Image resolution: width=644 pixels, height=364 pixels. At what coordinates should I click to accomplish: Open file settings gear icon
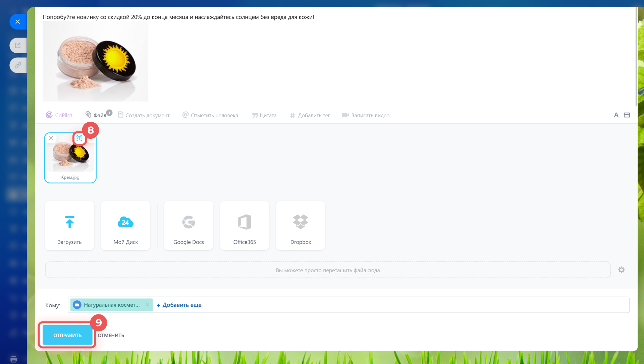(621, 270)
